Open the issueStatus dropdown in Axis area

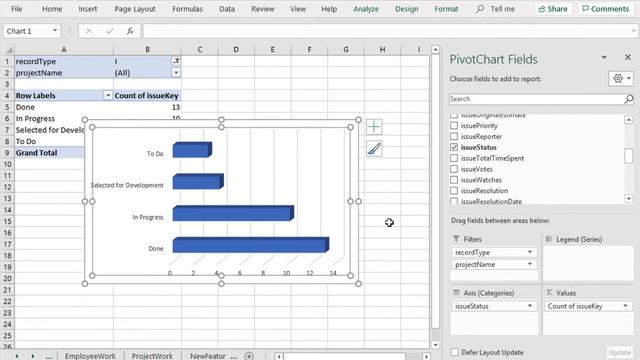[x=530, y=306]
